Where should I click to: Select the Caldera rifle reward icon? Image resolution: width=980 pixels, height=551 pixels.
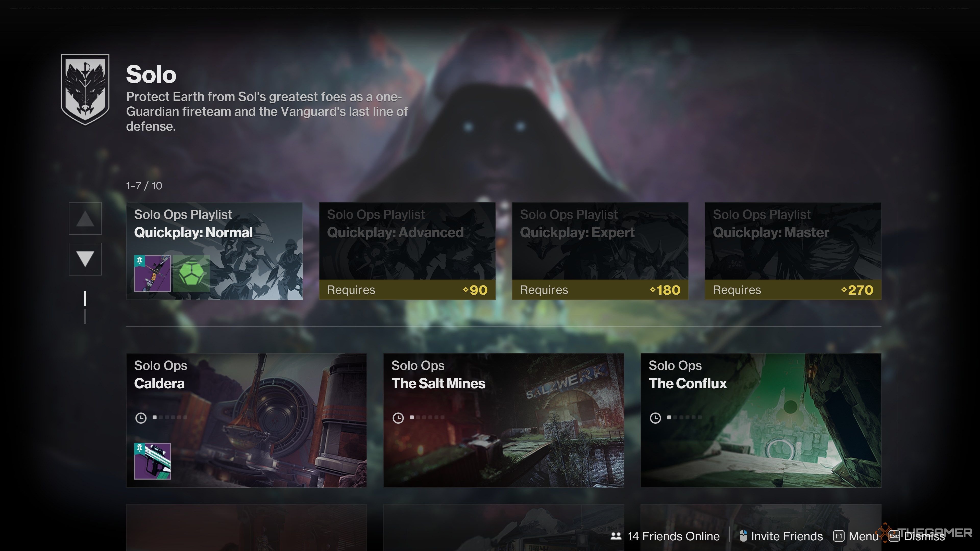point(153,461)
